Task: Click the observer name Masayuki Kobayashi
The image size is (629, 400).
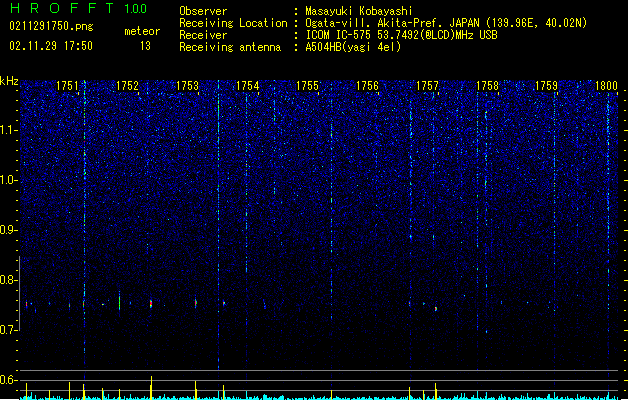Action: pos(359,11)
